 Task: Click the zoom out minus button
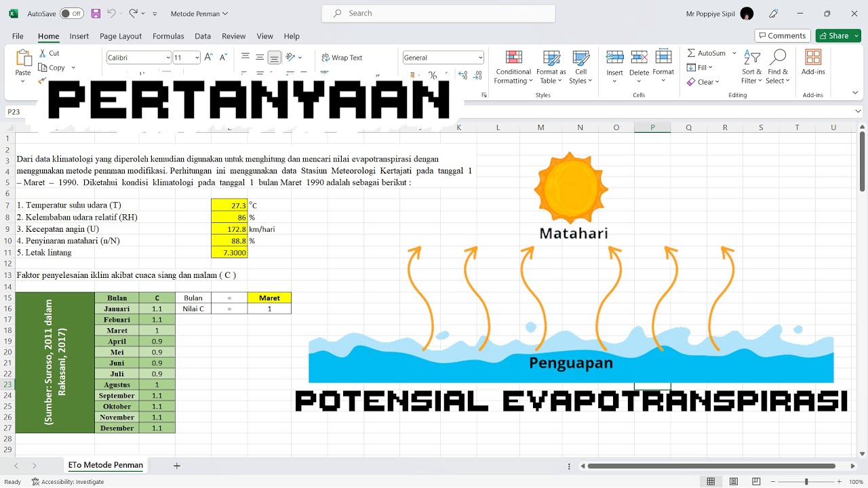tap(774, 482)
